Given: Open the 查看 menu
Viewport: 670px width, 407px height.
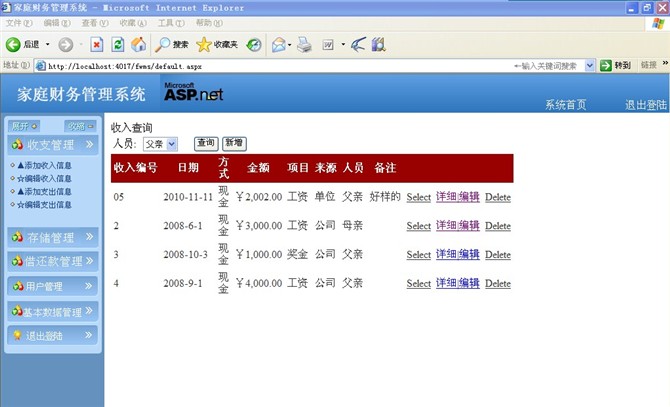Looking at the screenshot, I should tap(95, 23).
